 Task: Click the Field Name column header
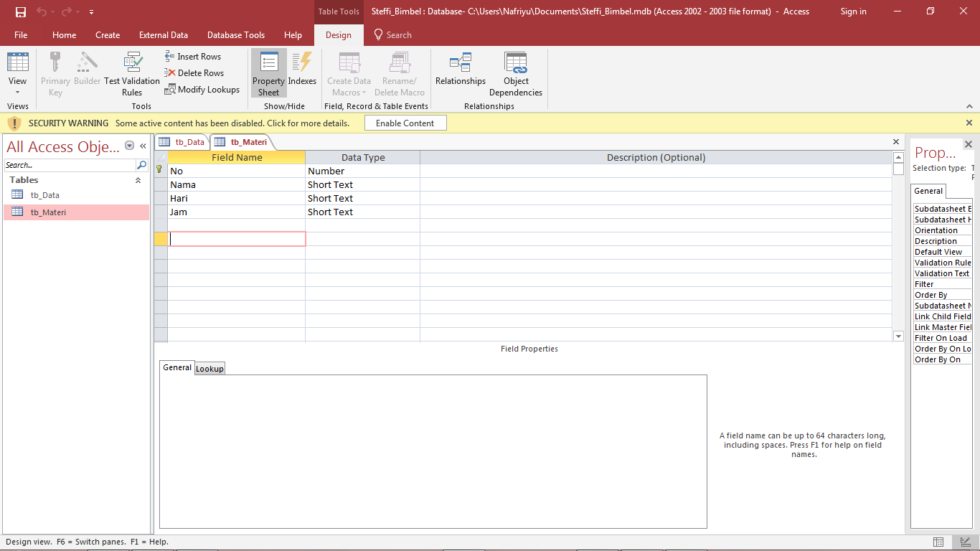pyautogui.click(x=237, y=158)
